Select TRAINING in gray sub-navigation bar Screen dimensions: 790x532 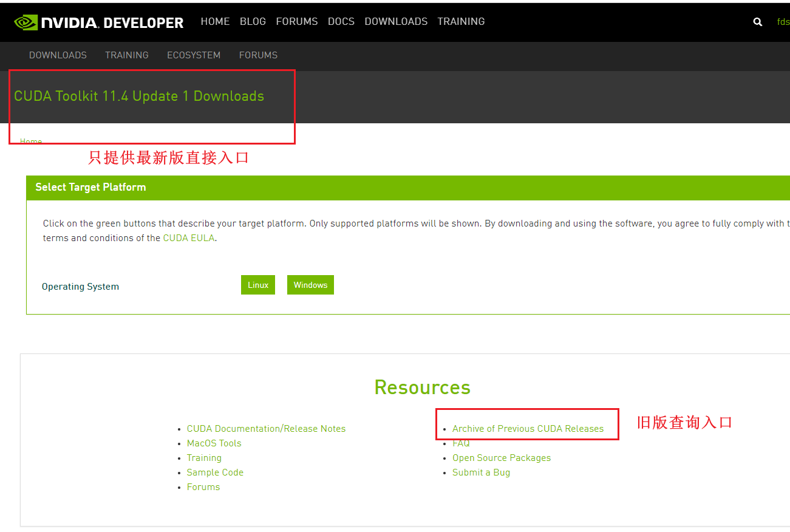click(x=127, y=55)
